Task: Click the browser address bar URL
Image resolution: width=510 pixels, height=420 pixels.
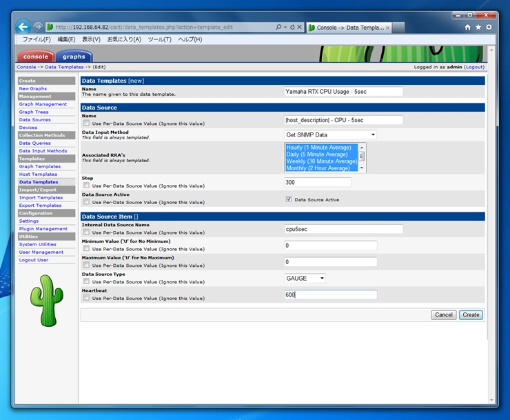Action: pos(144,27)
